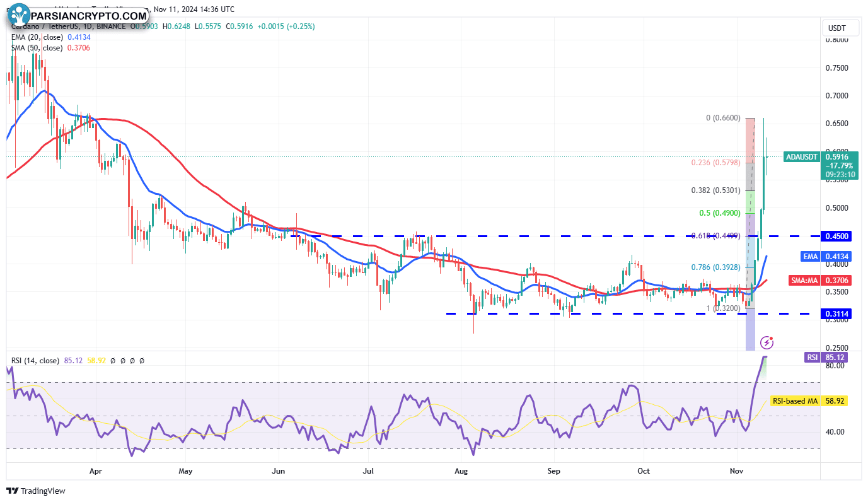Screen dimensions: 868x502
Task: Click the purple lightning event icon
Action: click(767, 342)
